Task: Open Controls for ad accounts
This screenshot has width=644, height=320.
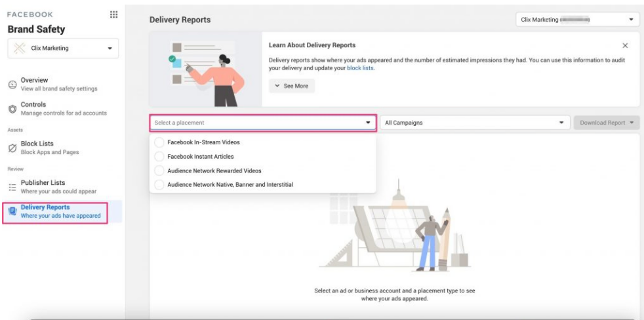Action: 62,109
